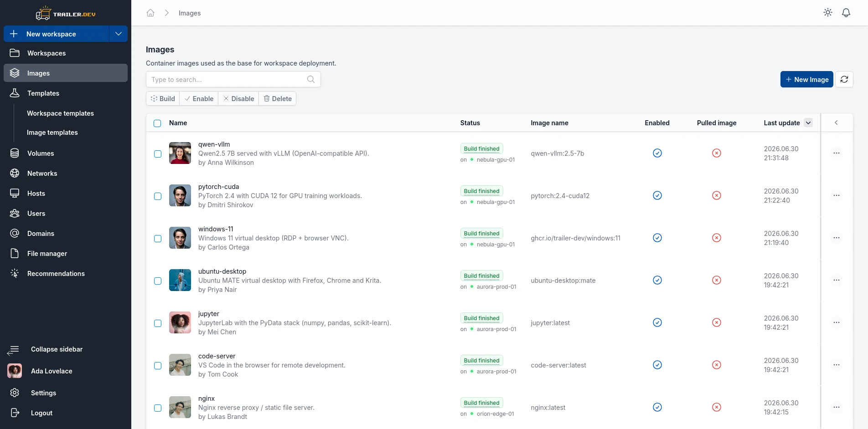Screen dimensions: 868x429
Task: Check the qwen-vllm row checkbox
Action: (x=158, y=154)
